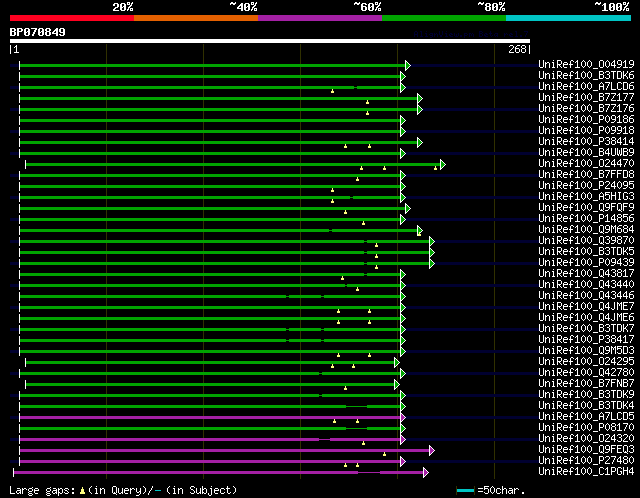Select the UniRef100_P09918 label
The height and width of the screenshot is (498, 640).
click(x=586, y=131)
